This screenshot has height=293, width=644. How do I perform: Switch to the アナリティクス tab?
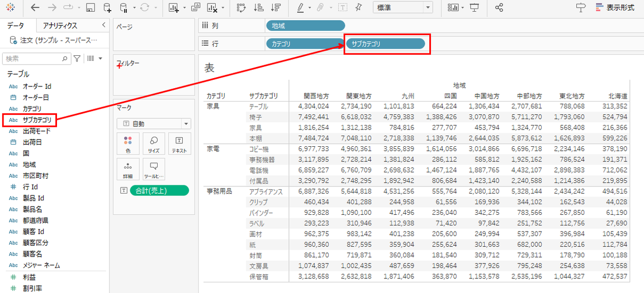pos(60,26)
